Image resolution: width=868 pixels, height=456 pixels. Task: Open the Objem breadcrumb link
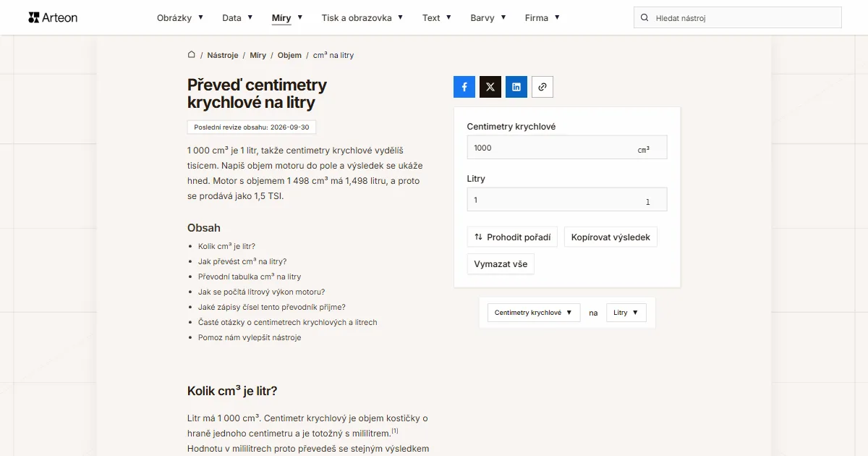coord(289,55)
